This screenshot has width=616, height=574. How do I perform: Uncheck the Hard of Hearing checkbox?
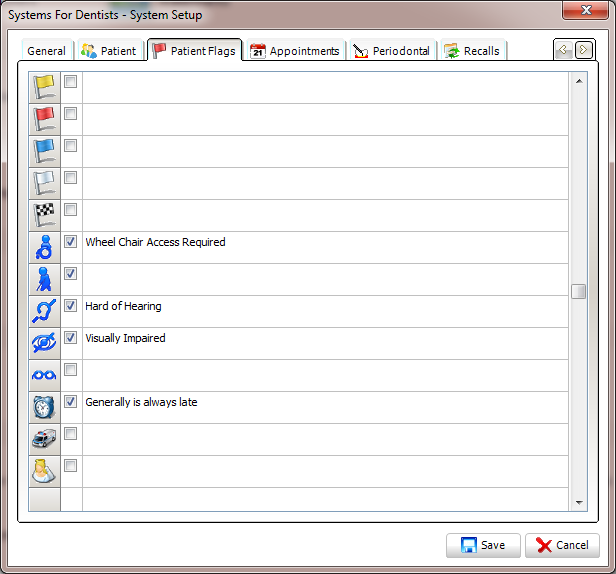click(71, 306)
